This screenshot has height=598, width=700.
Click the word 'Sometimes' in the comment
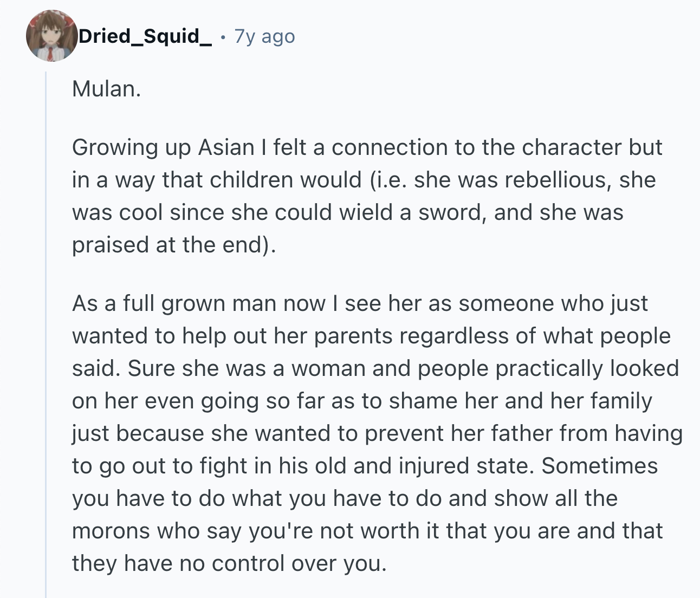coord(600,466)
